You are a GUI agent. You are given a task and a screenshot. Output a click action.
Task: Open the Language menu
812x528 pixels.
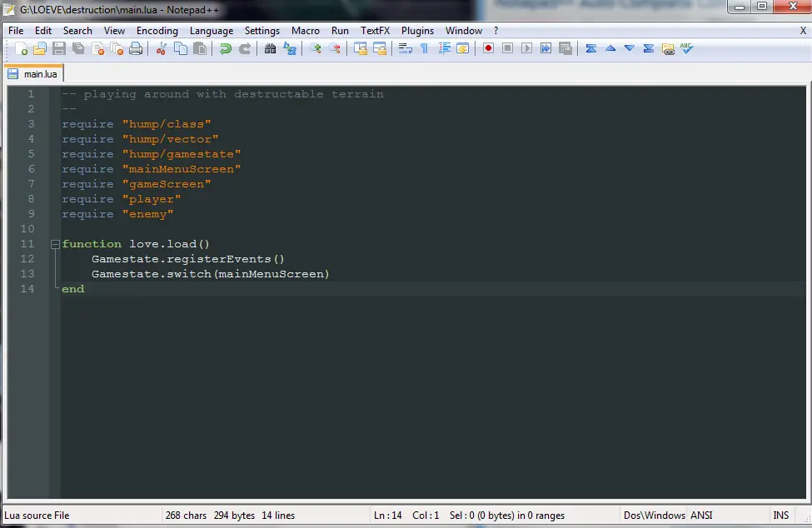(x=212, y=31)
